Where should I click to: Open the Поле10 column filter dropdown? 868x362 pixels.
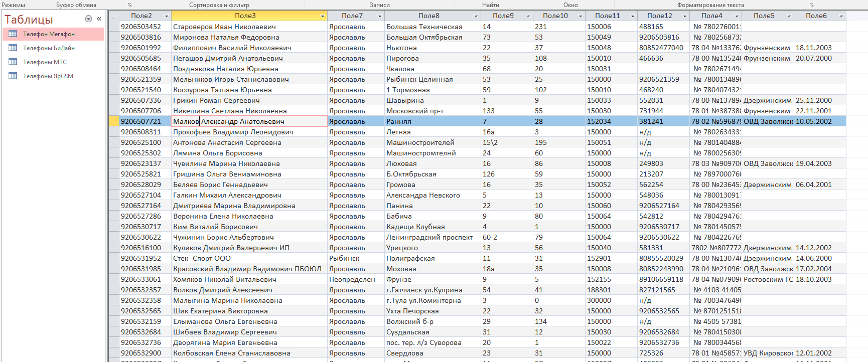[580, 16]
